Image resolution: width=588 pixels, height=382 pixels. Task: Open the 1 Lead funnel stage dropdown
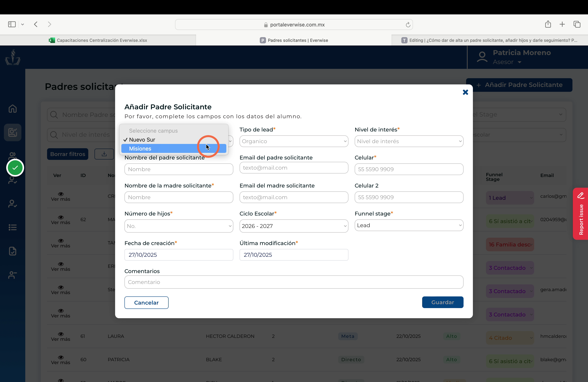tap(510, 198)
